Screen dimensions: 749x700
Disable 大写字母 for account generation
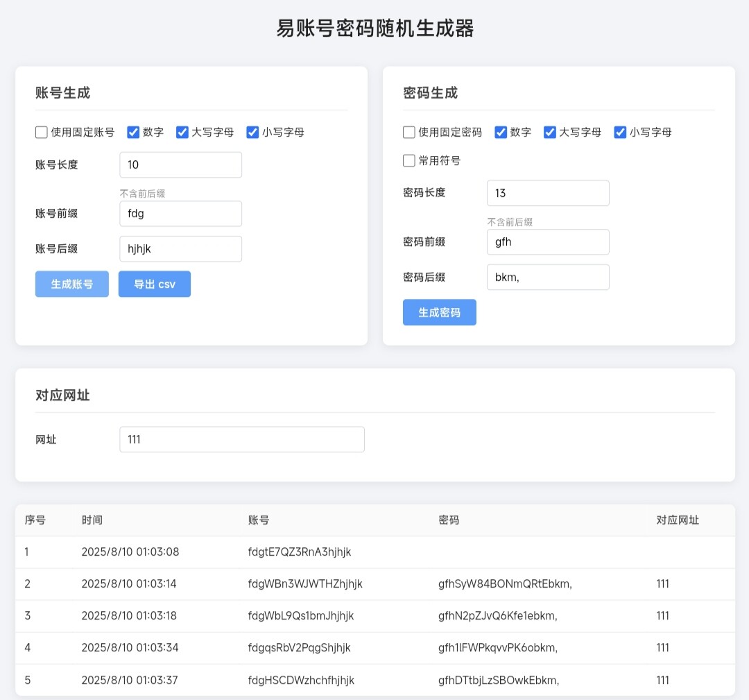pyautogui.click(x=182, y=132)
